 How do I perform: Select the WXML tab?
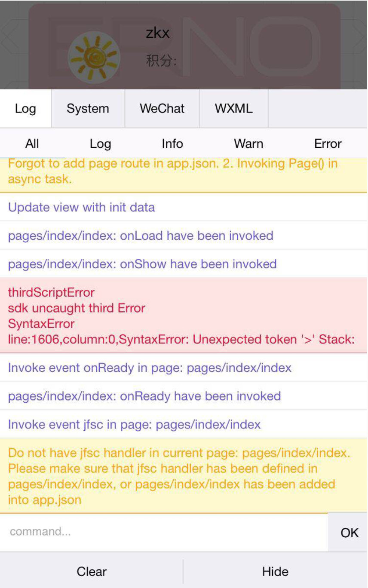click(x=234, y=108)
